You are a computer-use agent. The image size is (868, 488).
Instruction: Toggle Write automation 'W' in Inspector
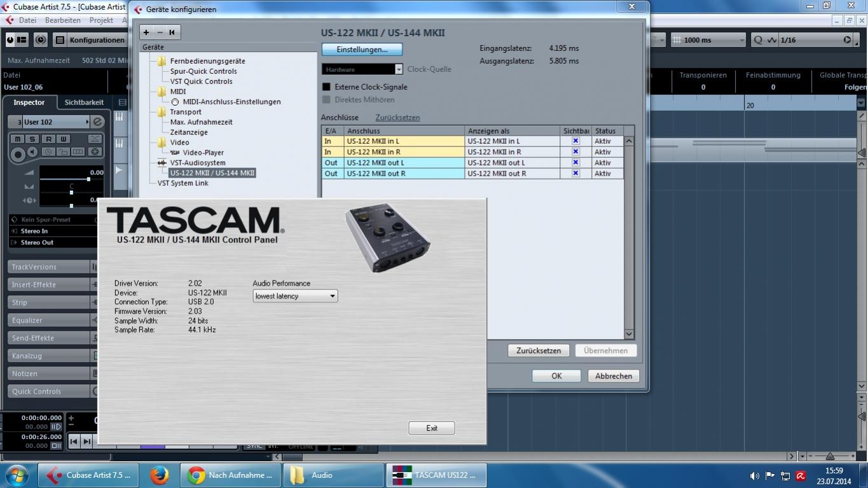pyautogui.click(x=63, y=139)
